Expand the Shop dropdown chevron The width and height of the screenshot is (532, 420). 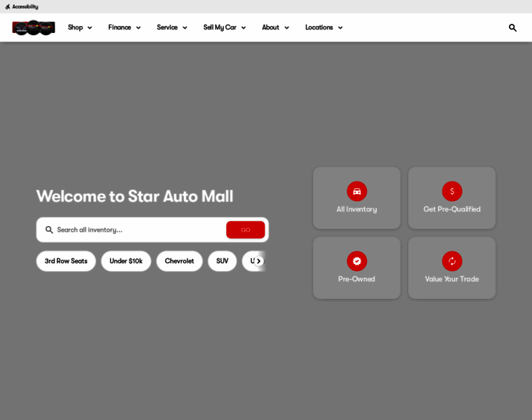pyautogui.click(x=90, y=28)
